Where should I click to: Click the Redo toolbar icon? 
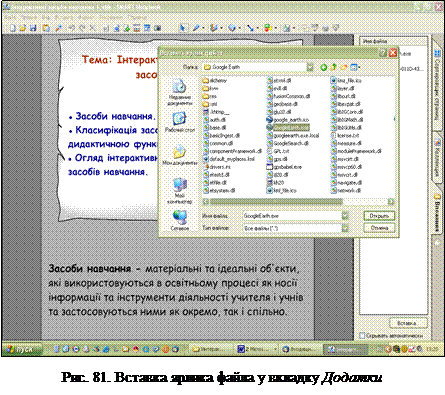pyautogui.click(x=82, y=28)
